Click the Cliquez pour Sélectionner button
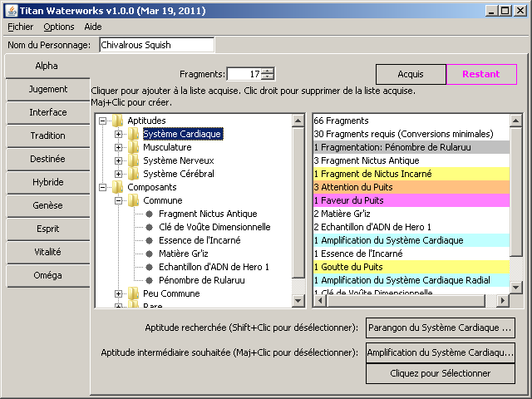The image size is (532, 399). point(440,374)
